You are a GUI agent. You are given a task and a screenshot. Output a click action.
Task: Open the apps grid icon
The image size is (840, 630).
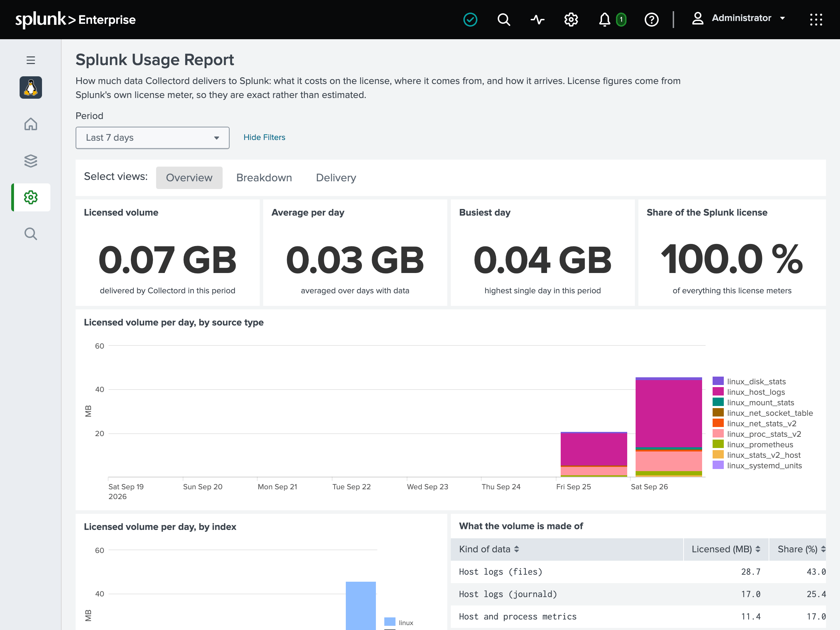[816, 19]
